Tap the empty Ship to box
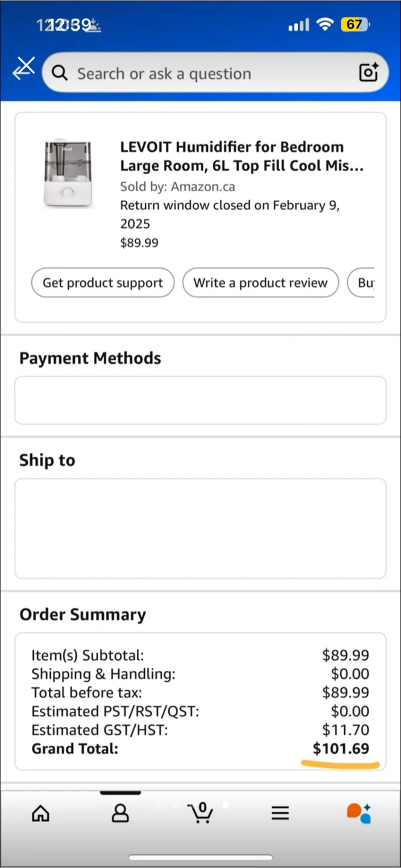 click(200, 528)
